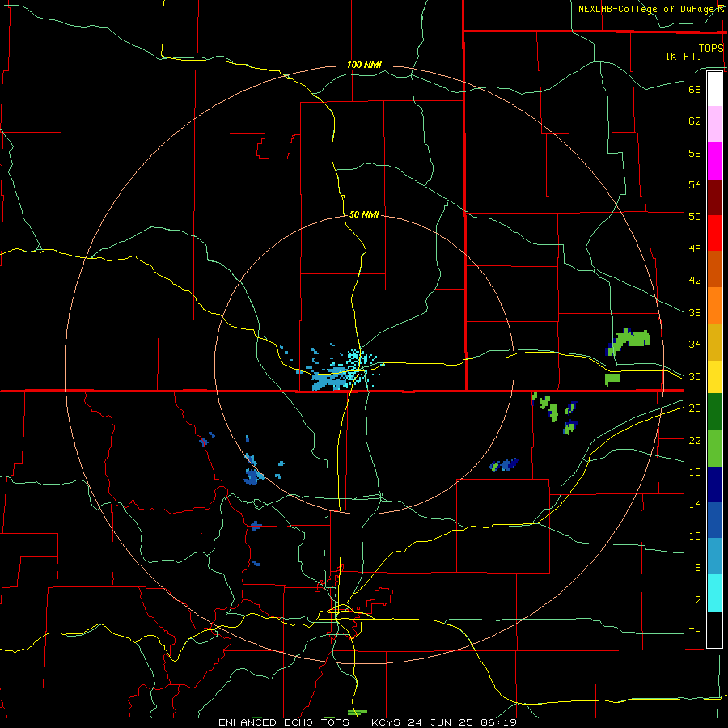Click the "100 NMI" range ring label
728x728 pixels.
click(364, 65)
